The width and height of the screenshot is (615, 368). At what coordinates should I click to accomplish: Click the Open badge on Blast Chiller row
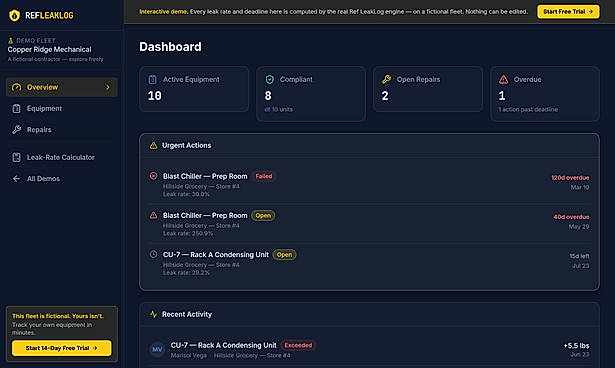point(263,215)
